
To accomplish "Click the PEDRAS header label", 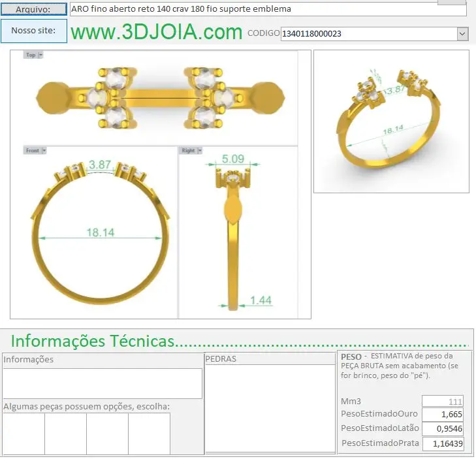I will (x=221, y=359).
